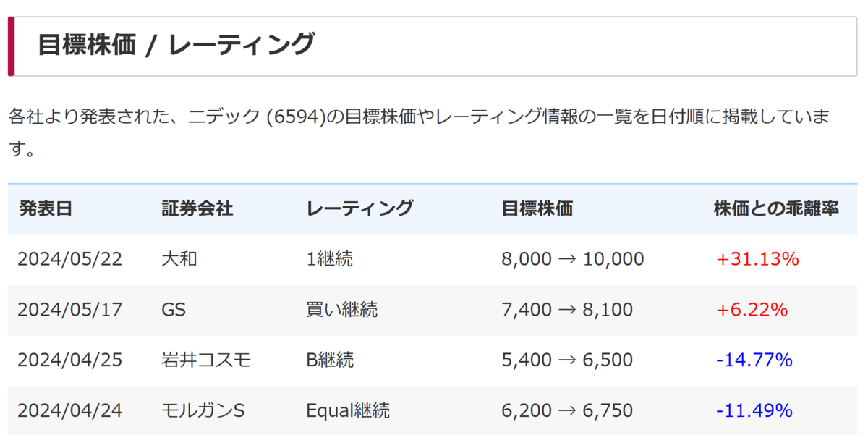Select the 7,400 → 8,100 target price
Screen dimensions: 868x435
pos(566,310)
